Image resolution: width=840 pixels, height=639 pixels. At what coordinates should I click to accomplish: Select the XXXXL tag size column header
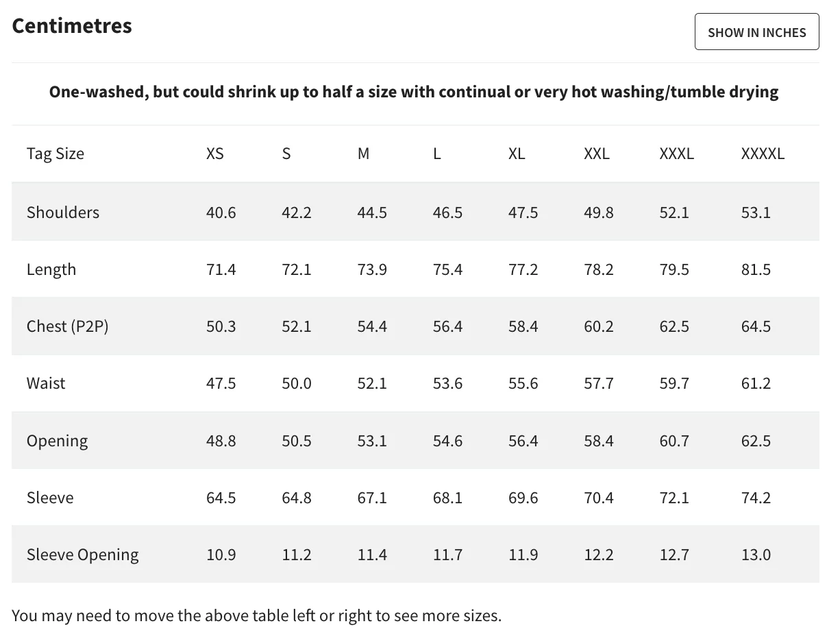point(763,154)
